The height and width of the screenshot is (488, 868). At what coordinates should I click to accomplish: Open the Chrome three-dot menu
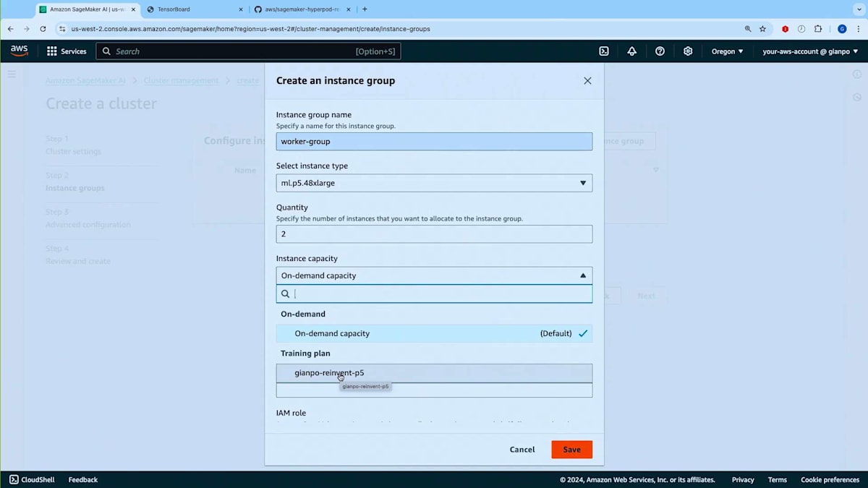click(857, 29)
